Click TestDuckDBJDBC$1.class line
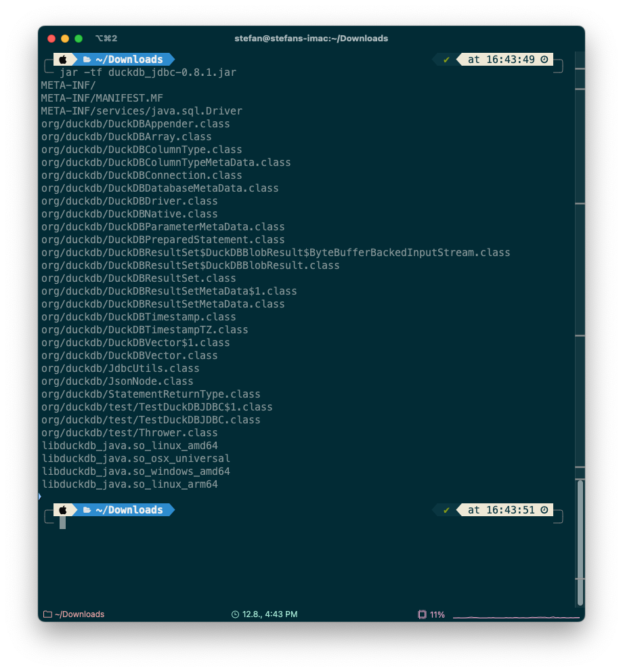This screenshot has height=672, width=623. (x=157, y=406)
